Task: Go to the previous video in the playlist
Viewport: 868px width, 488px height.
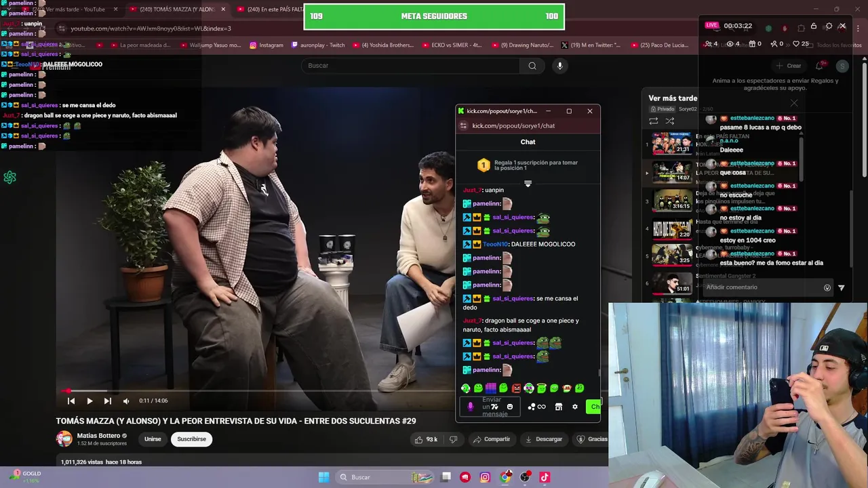Action: [71, 401]
